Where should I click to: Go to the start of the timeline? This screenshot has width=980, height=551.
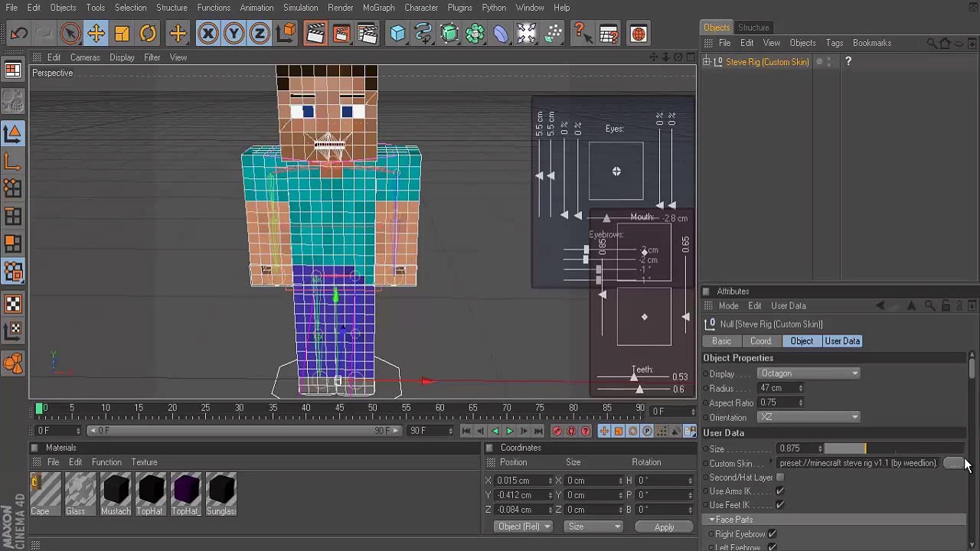pyautogui.click(x=465, y=432)
